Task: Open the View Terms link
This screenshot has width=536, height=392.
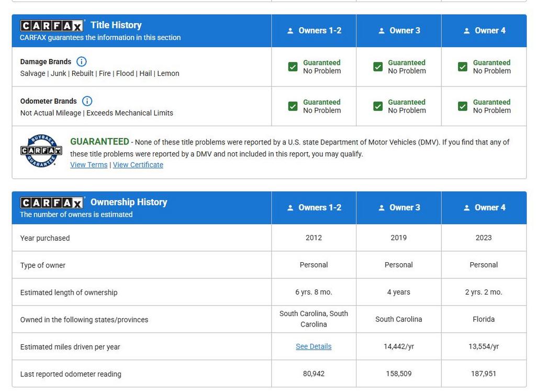Action: pyautogui.click(x=88, y=165)
